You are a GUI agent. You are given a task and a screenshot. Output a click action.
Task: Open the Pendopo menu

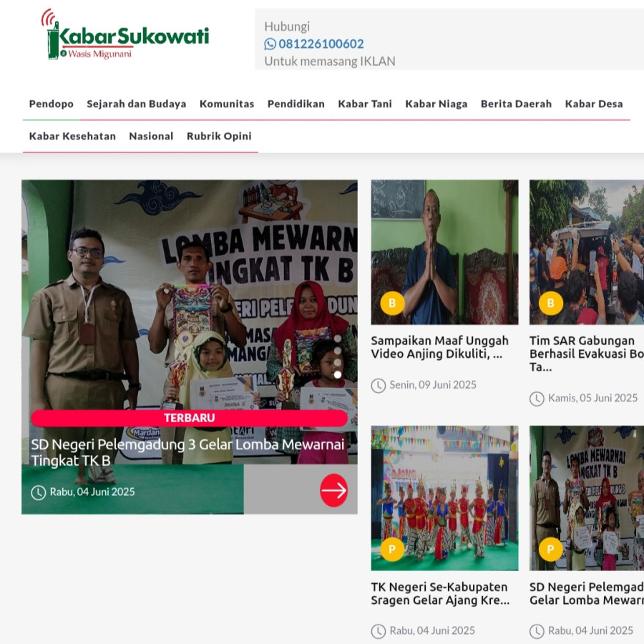(x=52, y=104)
